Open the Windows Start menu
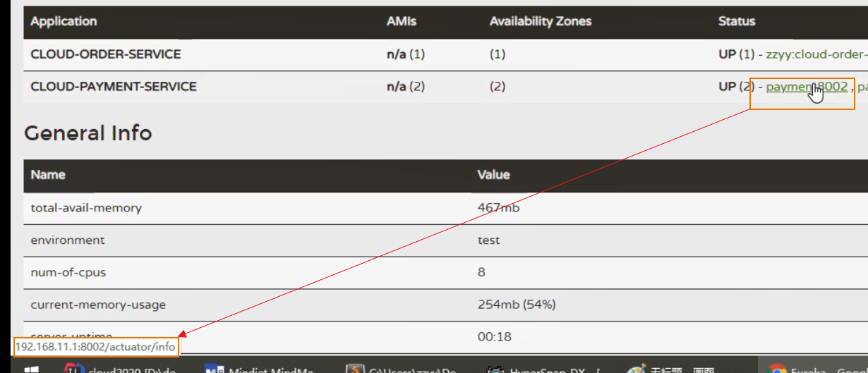868x373 pixels. click(x=32, y=369)
